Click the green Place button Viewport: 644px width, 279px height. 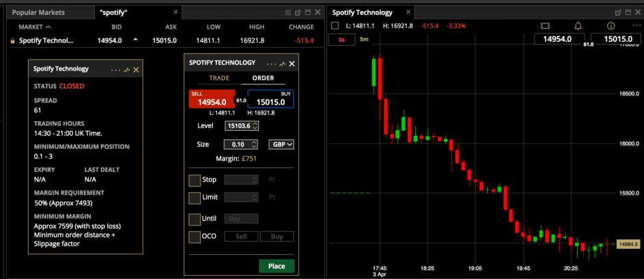[277, 266]
